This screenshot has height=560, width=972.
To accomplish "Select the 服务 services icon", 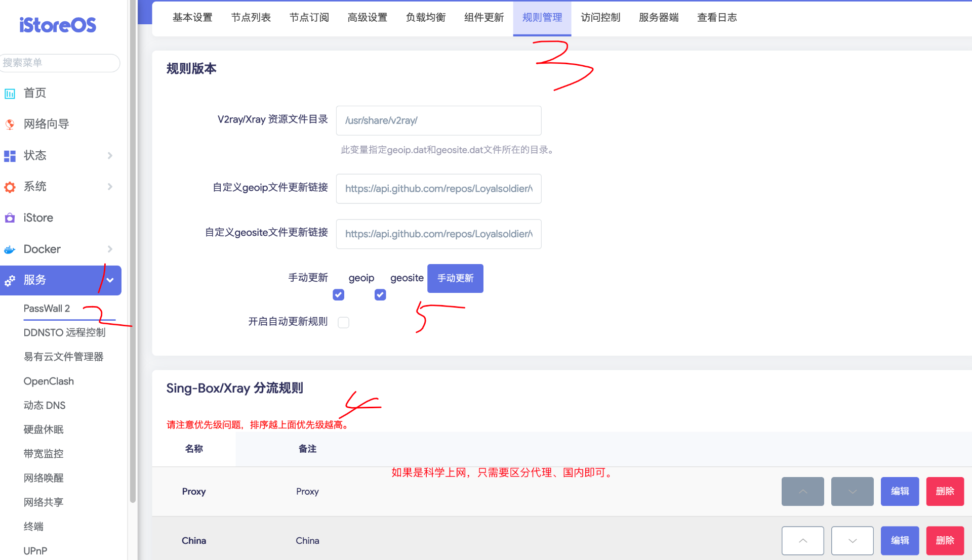I will coord(10,281).
